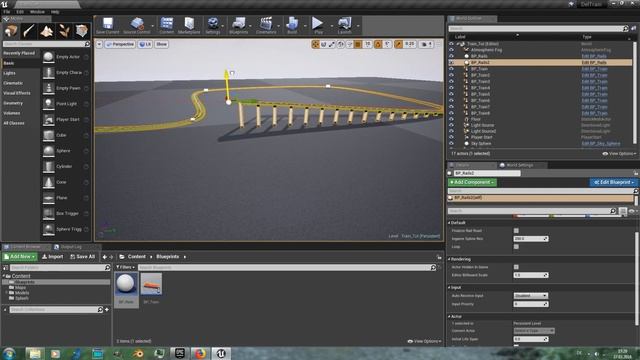Select the Geometry Editing mode icon

(x=81, y=31)
